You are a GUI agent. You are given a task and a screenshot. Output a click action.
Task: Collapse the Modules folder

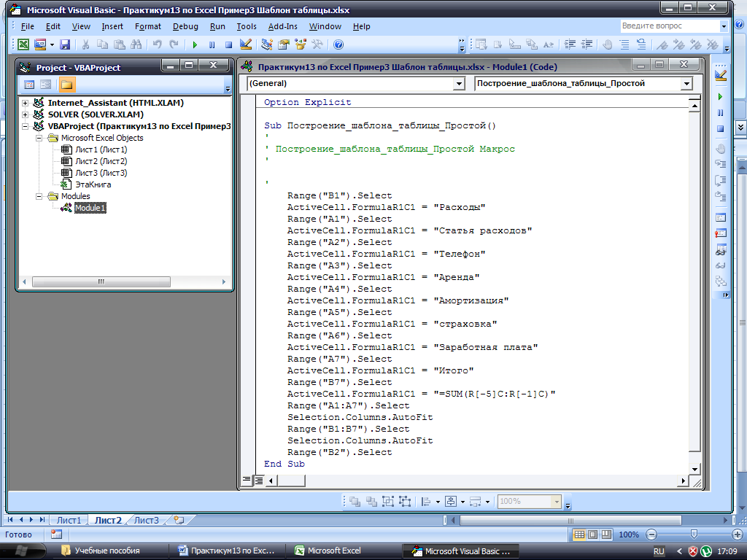point(39,196)
